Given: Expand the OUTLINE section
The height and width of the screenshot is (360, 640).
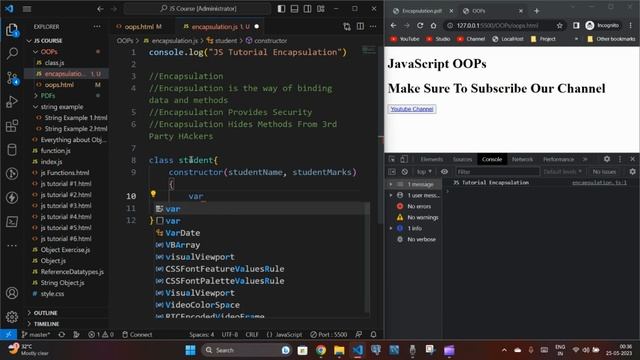Looking at the screenshot, I should (45, 313).
